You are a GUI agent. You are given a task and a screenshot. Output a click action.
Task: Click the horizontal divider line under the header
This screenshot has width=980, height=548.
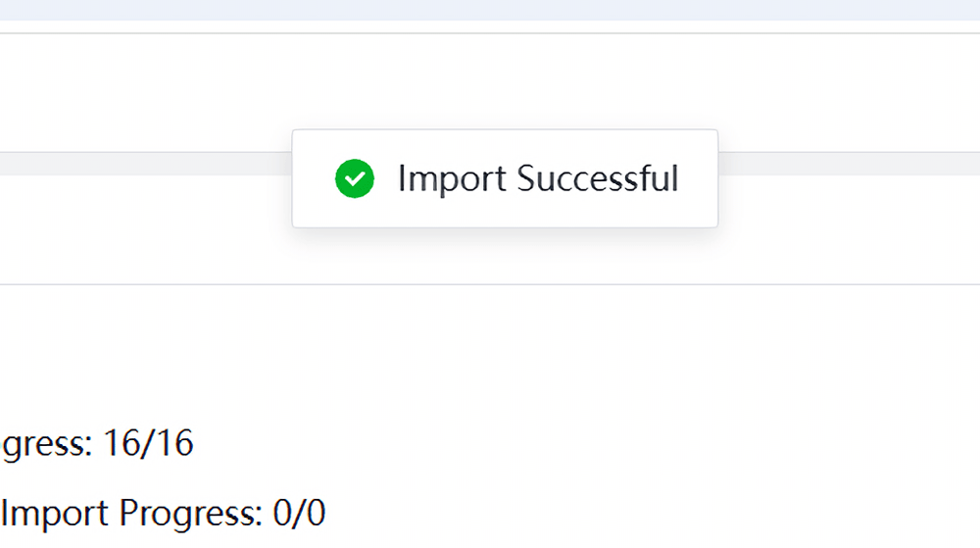(x=490, y=33)
